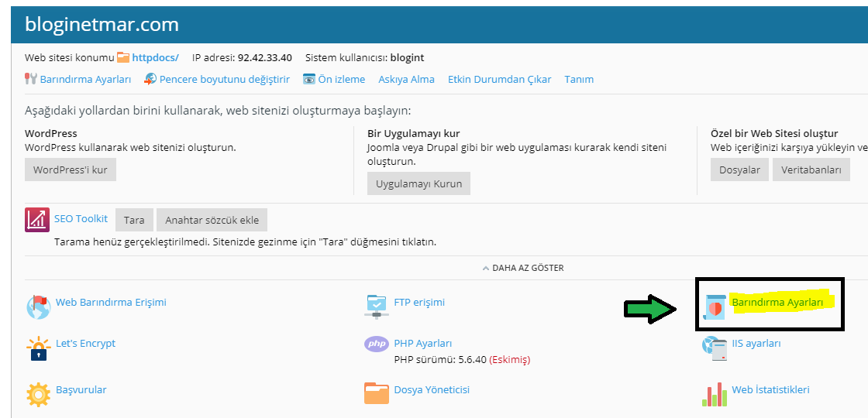
Task: Click the Web Barındırma Erişimi globe icon
Action: [x=38, y=307]
